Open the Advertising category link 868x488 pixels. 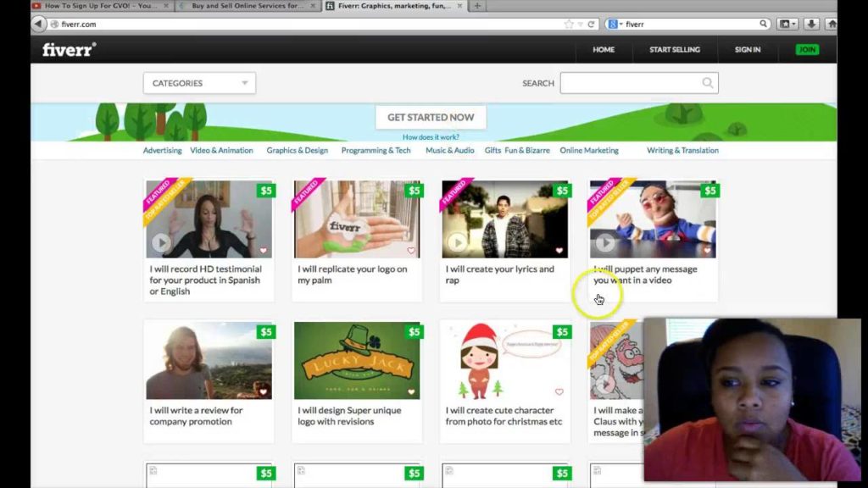[162, 151]
